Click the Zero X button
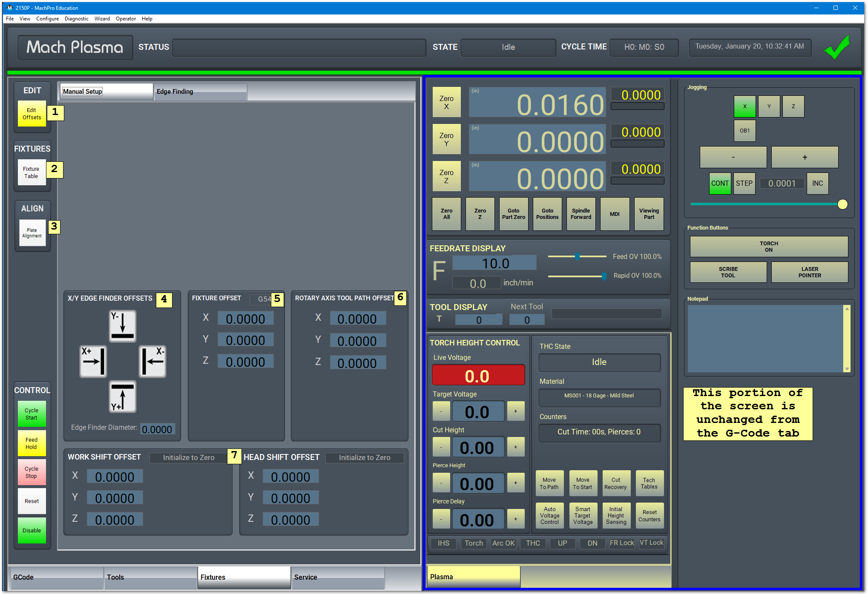This screenshot has width=868, height=595. click(446, 102)
